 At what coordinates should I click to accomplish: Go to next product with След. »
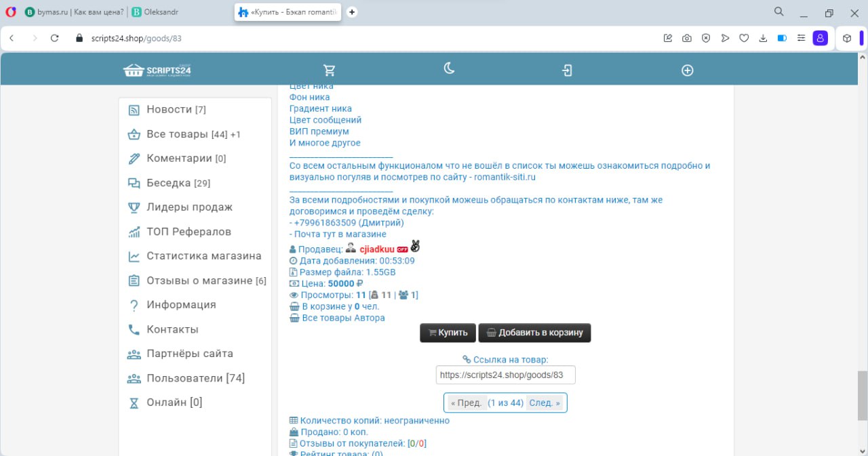click(x=545, y=402)
